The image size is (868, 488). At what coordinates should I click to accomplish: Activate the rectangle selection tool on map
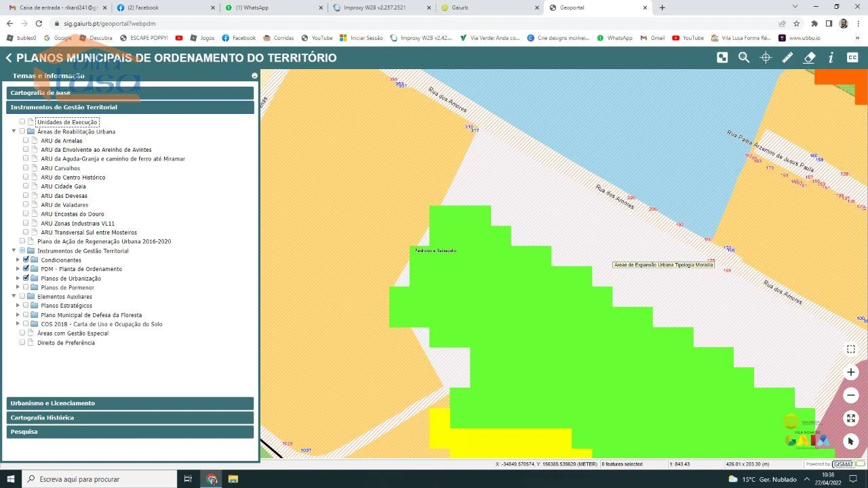coord(851,349)
